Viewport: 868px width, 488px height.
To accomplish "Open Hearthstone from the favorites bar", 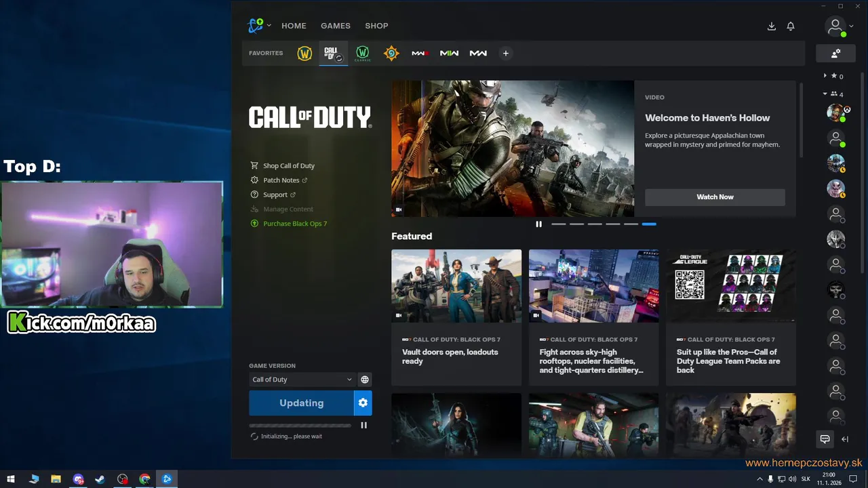I will tap(391, 53).
